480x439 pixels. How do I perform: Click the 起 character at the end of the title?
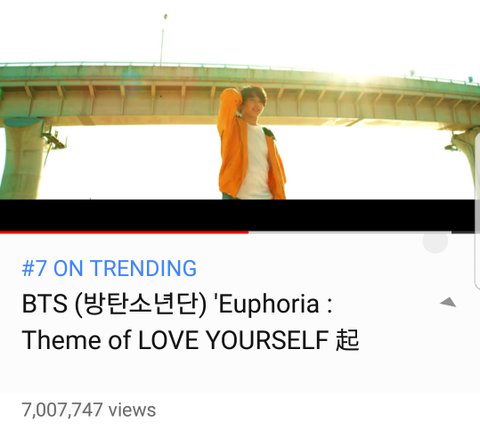click(x=347, y=340)
